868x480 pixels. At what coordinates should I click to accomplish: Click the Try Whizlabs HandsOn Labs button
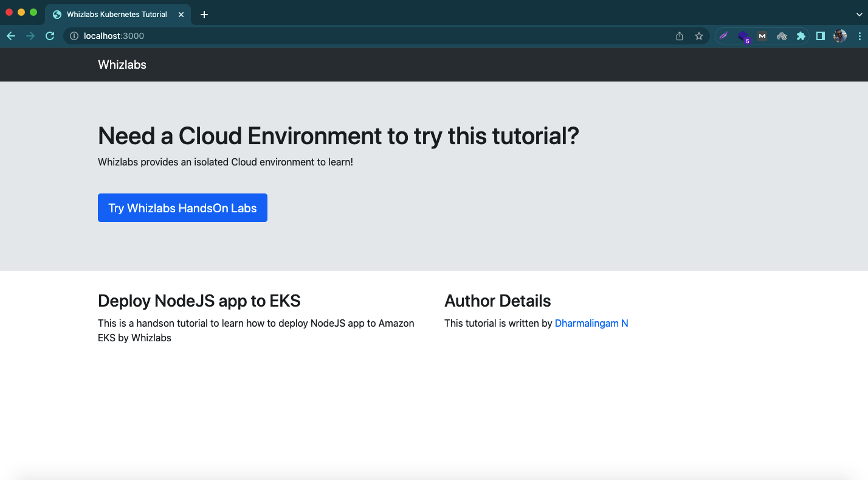point(182,208)
